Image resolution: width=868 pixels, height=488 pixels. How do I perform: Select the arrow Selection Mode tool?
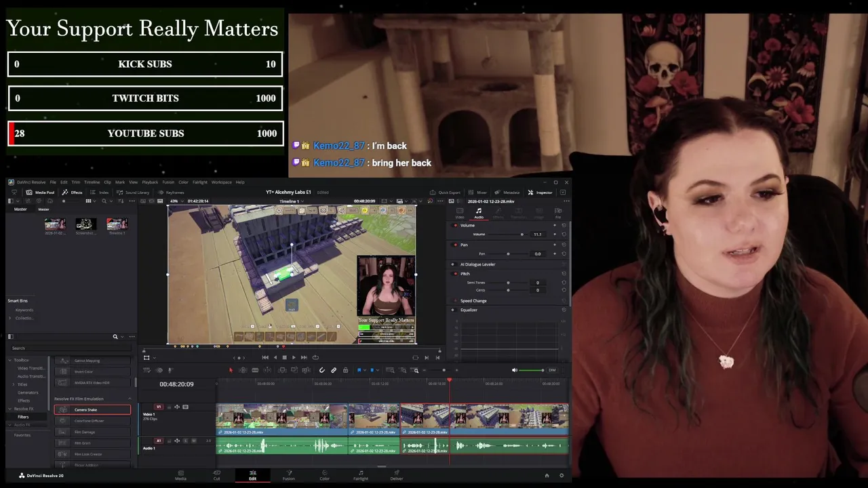[231, 370]
